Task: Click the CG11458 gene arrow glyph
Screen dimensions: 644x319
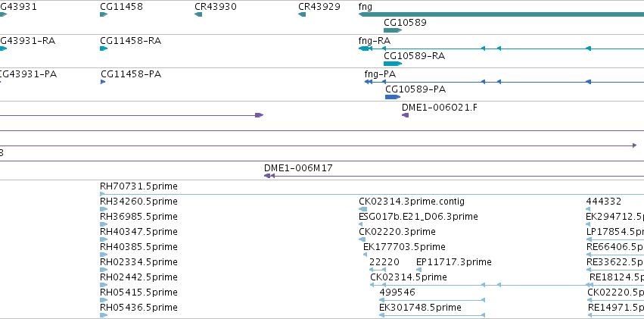Action: pyautogui.click(x=104, y=14)
